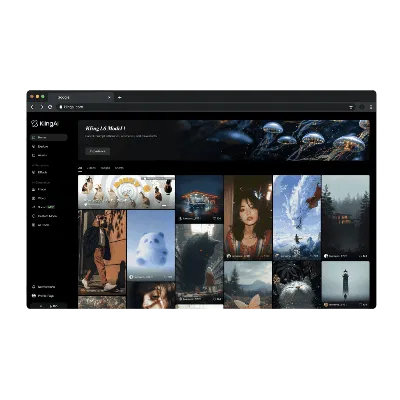The image size is (400, 400).
Task: Click the KlingAI logo in the sidebar
Action: tap(45, 124)
